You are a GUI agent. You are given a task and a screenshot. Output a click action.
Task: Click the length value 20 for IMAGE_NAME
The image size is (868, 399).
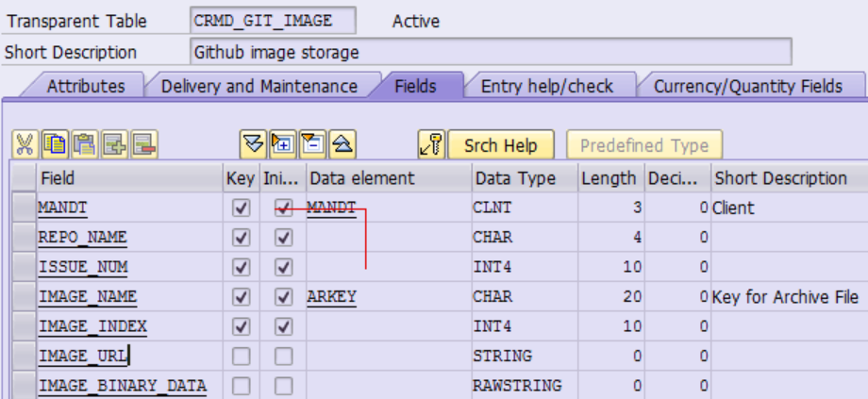[611, 297]
